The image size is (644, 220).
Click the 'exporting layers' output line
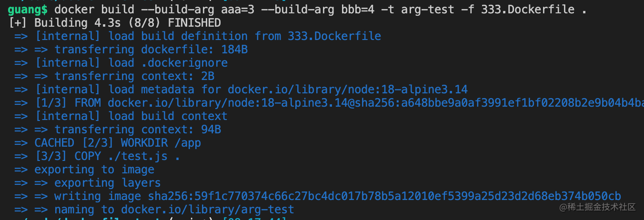88,183
